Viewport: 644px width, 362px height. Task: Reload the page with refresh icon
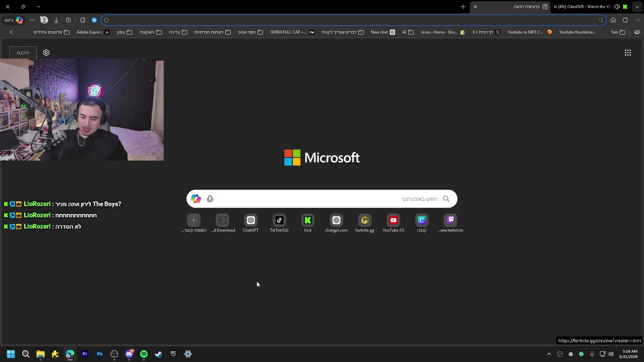point(625,20)
